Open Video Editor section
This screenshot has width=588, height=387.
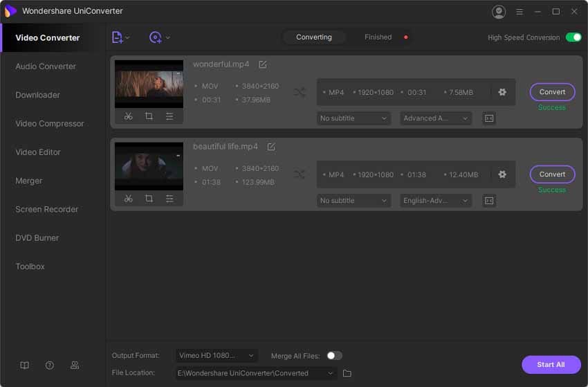(x=38, y=152)
